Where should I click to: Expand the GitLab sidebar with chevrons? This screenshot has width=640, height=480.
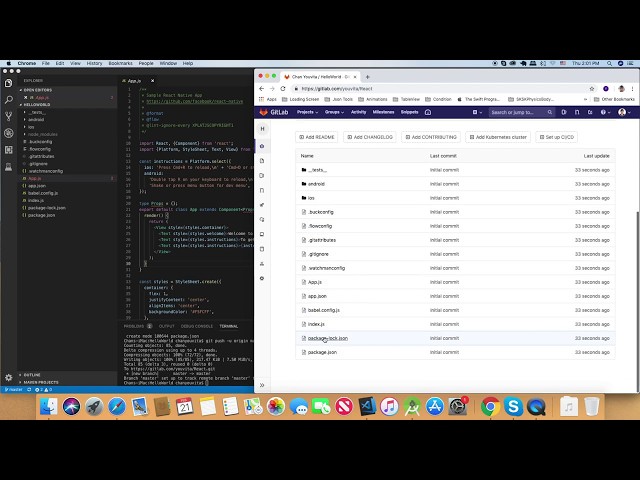[x=262, y=385]
